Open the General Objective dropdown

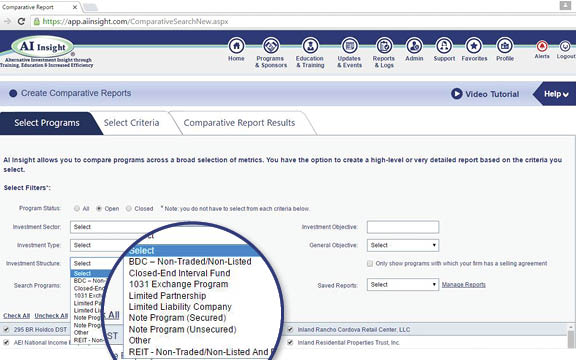pyautogui.click(x=403, y=245)
